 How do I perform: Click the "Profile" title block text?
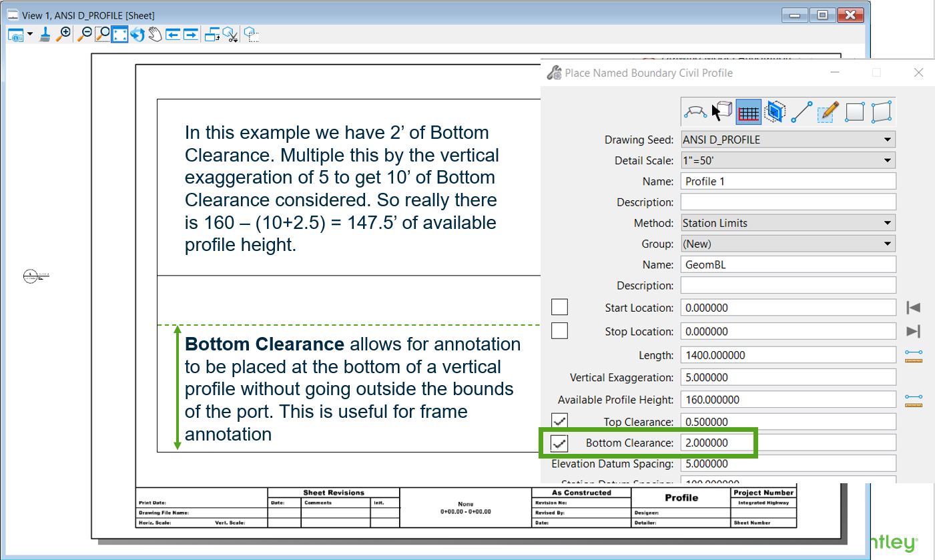point(681,497)
